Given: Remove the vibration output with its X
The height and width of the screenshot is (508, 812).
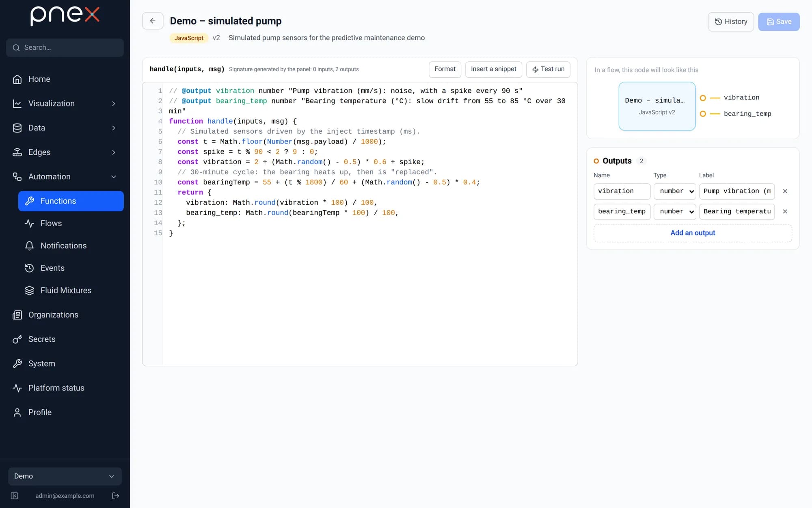Looking at the screenshot, I should (785, 191).
